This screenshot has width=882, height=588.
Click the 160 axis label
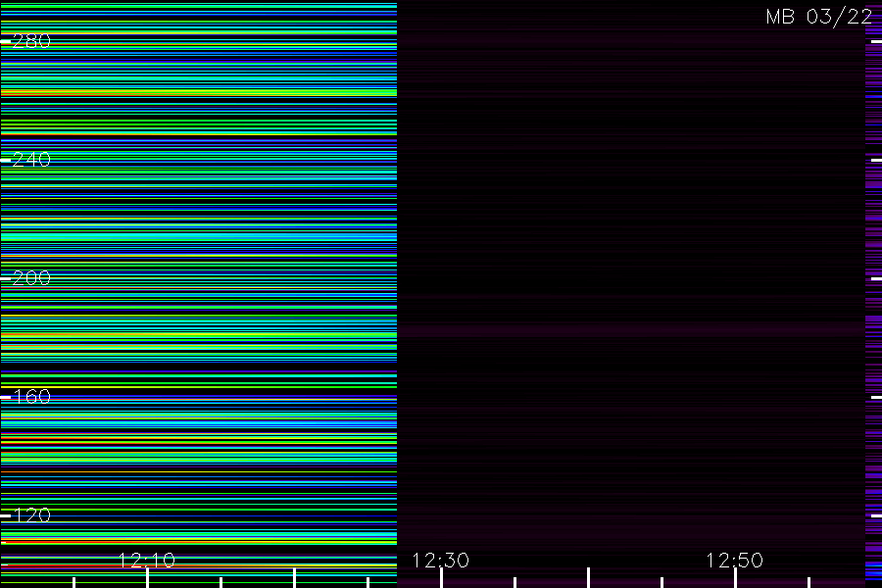click(31, 397)
